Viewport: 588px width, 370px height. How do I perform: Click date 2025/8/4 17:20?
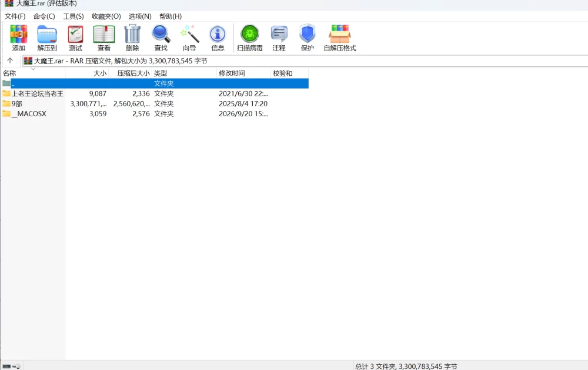tap(243, 104)
